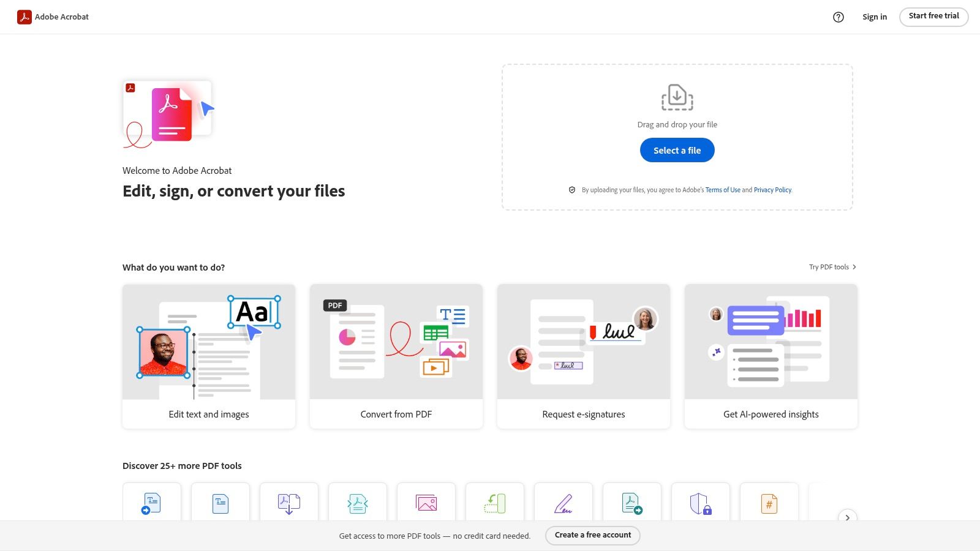Image resolution: width=980 pixels, height=551 pixels.
Task: Click the 'Welcome to Adobe Acrobat' text
Action: 177,171
